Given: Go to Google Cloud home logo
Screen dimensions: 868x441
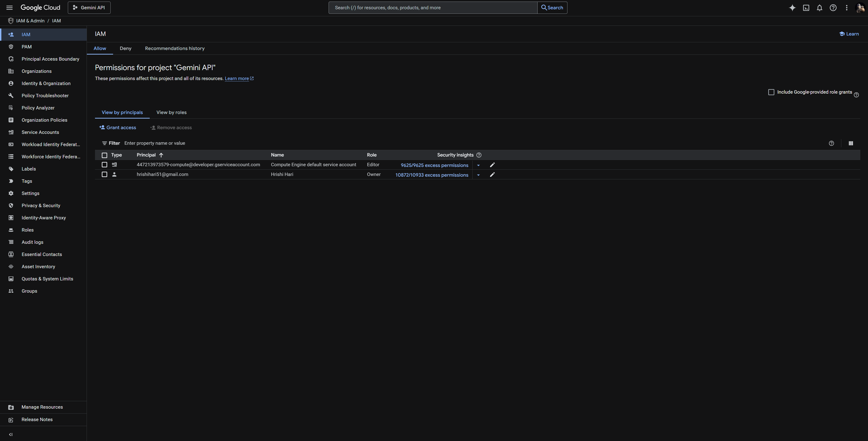Looking at the screenshot, I should [40, 7].
